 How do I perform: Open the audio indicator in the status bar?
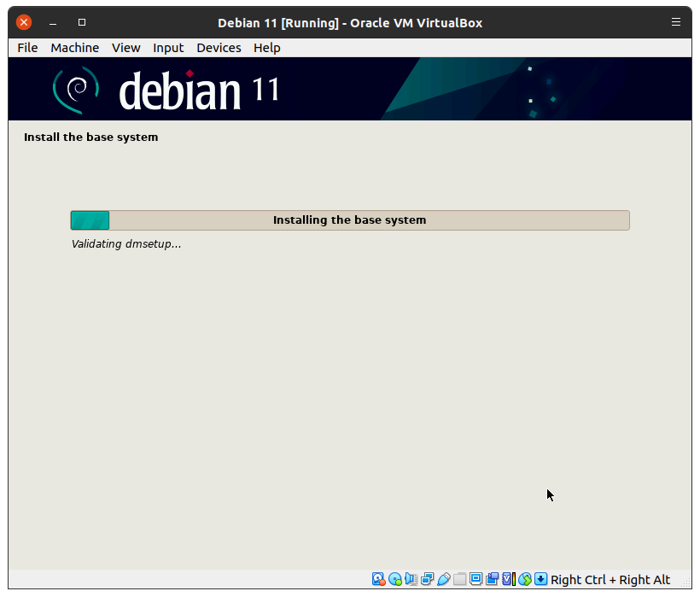click(x=411, y=579)
